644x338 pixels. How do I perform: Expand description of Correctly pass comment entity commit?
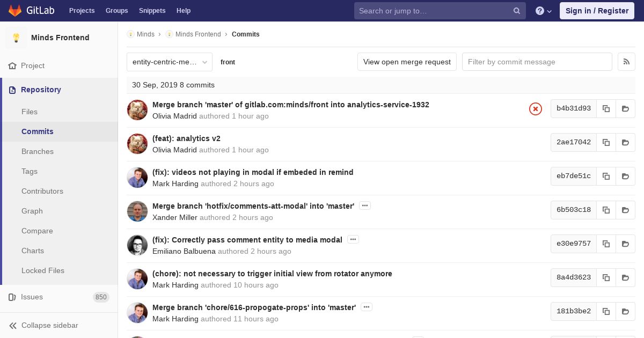coord(353,239)
